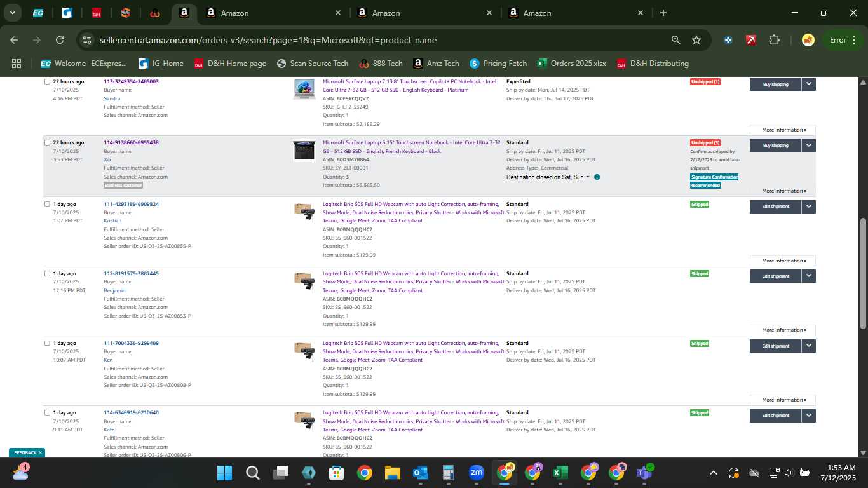868x488 pixels.
Task: Open Task View on taskbar
Action: [x=280, y=473]
